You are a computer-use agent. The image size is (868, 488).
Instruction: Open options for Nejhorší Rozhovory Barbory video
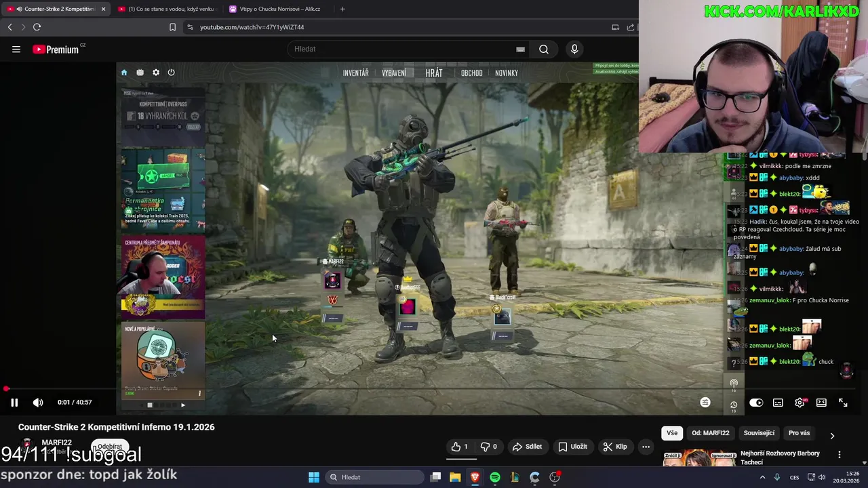pyautogui.click(x=840, y=455)
